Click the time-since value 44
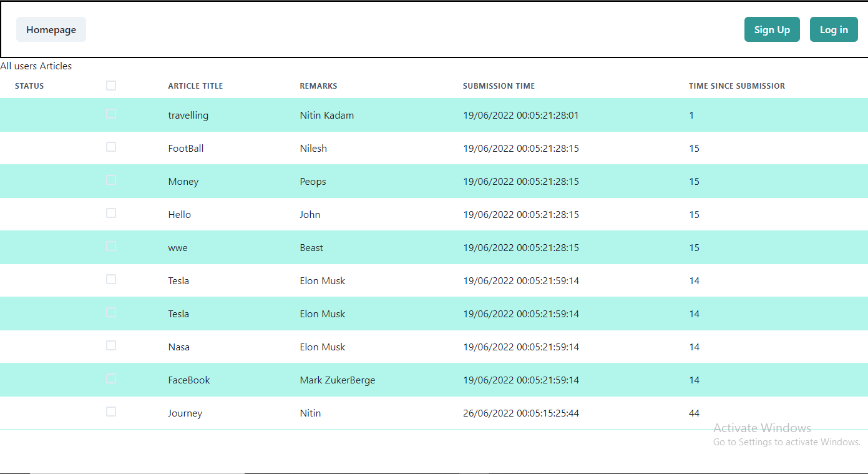The width and height of the screenshot is (868, 474). (695, 413)
